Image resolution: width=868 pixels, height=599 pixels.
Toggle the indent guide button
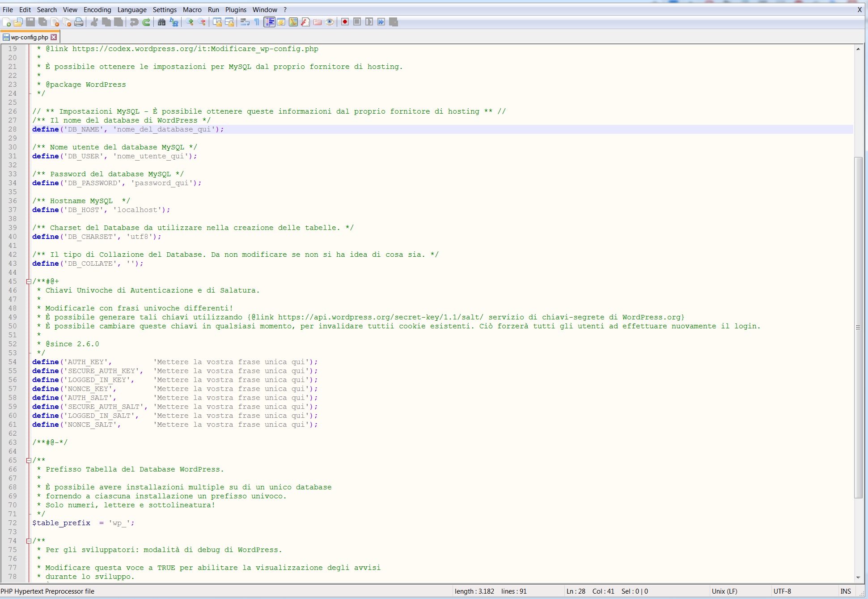tap(269, 22)
